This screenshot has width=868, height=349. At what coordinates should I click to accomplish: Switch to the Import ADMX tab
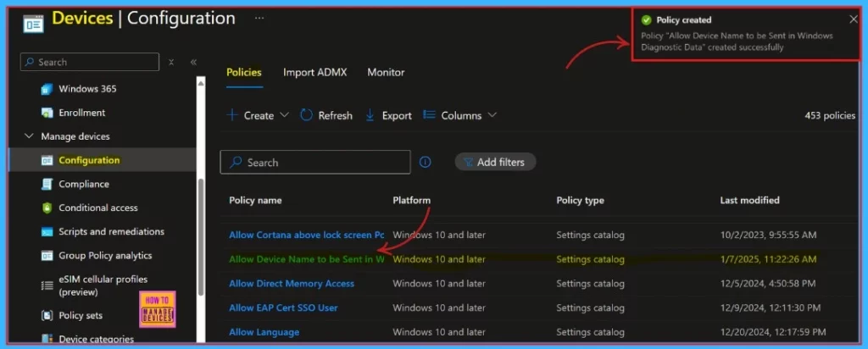click(315, 73)
